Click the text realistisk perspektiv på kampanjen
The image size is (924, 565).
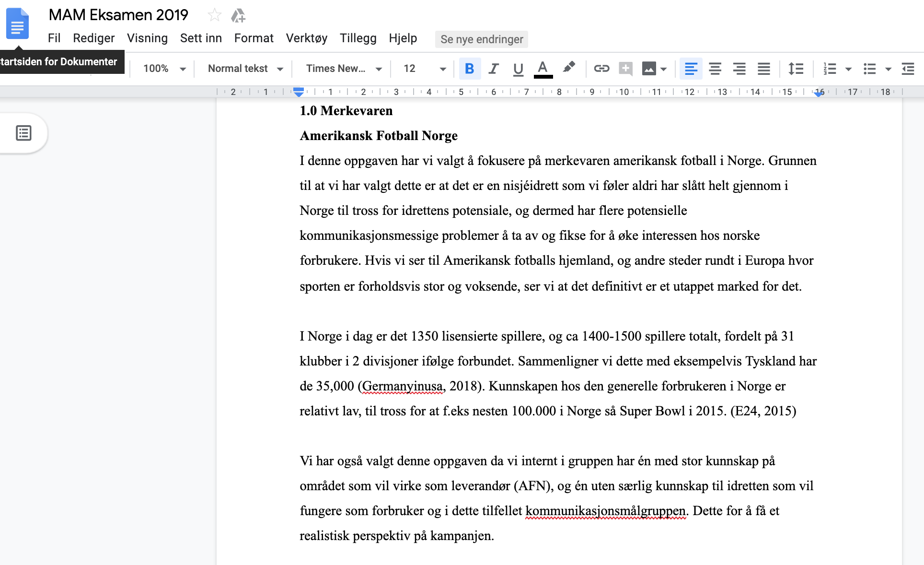point(397,536)
